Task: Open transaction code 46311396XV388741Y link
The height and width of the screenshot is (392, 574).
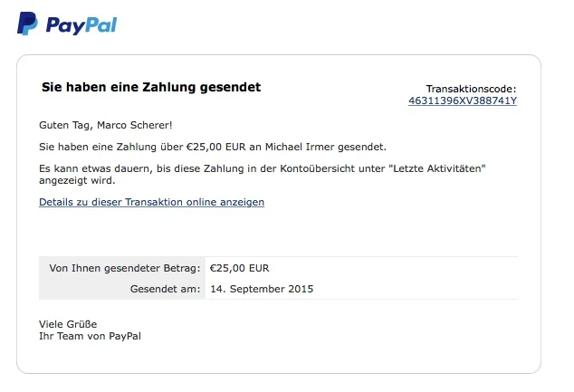Action: click(462, 100)
